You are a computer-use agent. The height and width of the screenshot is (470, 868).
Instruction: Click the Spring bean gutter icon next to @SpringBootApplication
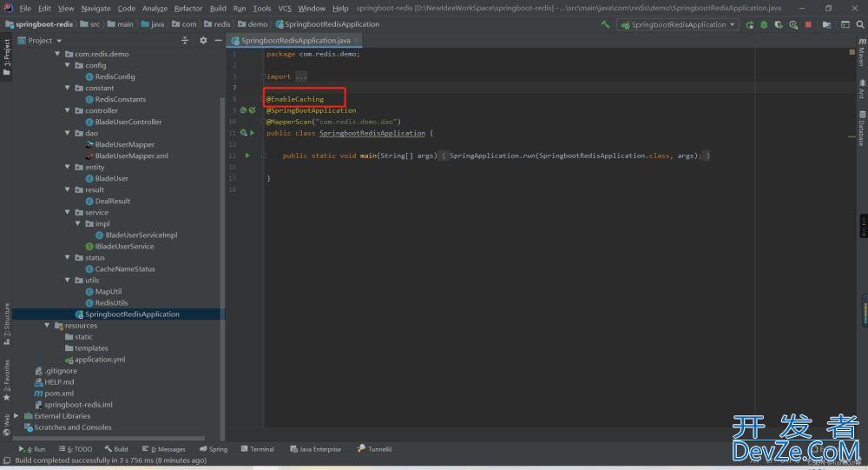point(243,110)
